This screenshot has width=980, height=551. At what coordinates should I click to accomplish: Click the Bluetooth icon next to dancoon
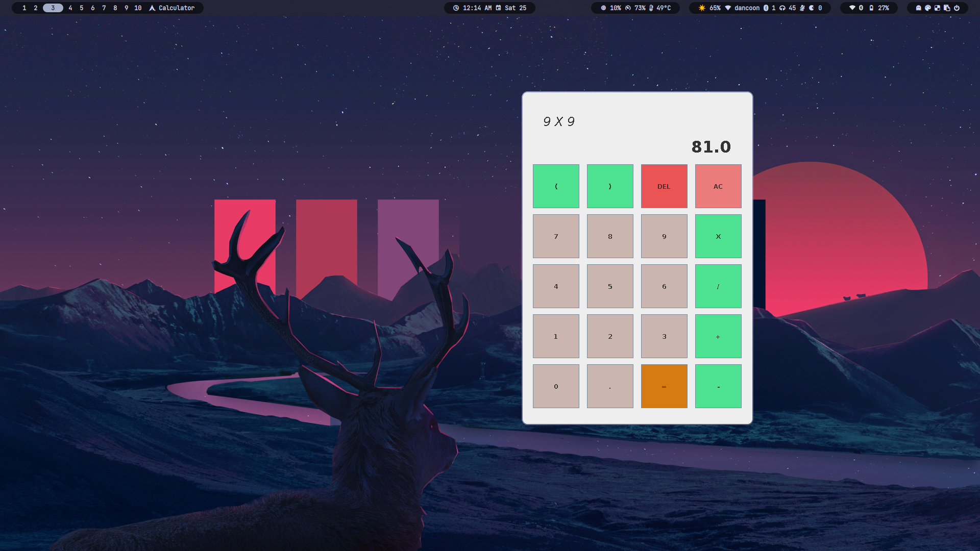tap(766, 8)
